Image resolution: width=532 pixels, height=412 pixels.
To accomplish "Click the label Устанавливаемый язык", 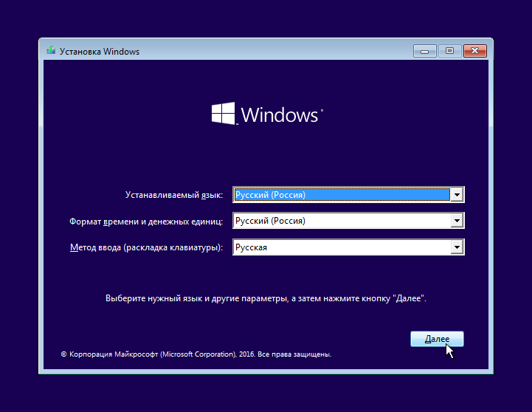I will coord(174,195).
